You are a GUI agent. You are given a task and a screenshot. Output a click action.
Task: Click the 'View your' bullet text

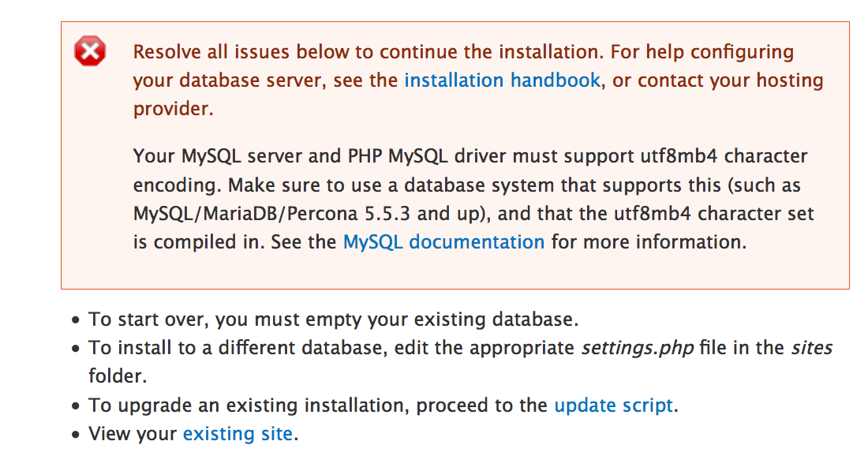pyautogui.click(x=133, y=434)
